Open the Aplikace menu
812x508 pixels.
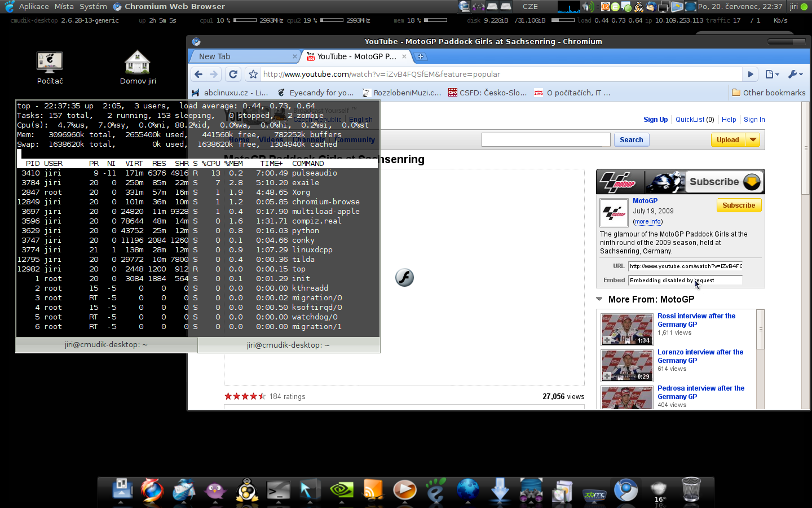coord(34,6)
